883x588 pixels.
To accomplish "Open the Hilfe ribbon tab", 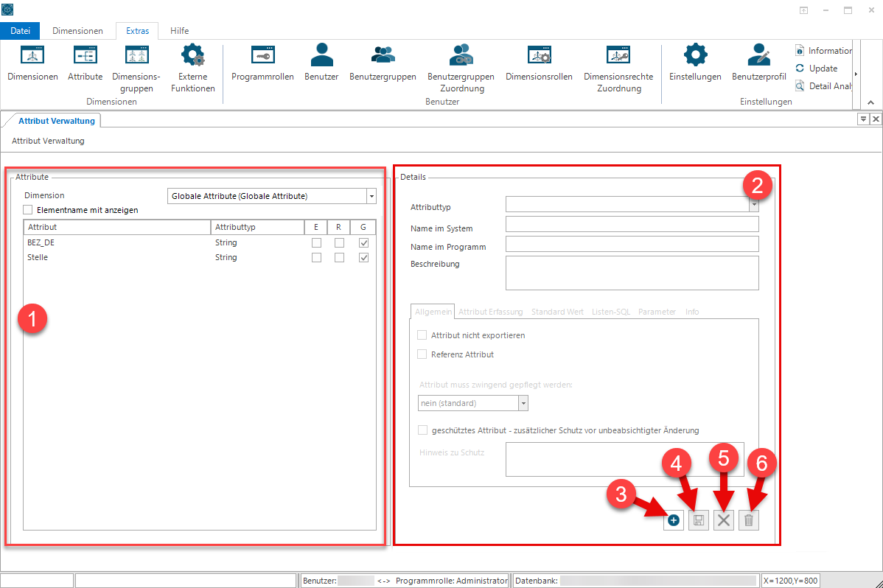I will pyautogui.click(x=180, y=30).
